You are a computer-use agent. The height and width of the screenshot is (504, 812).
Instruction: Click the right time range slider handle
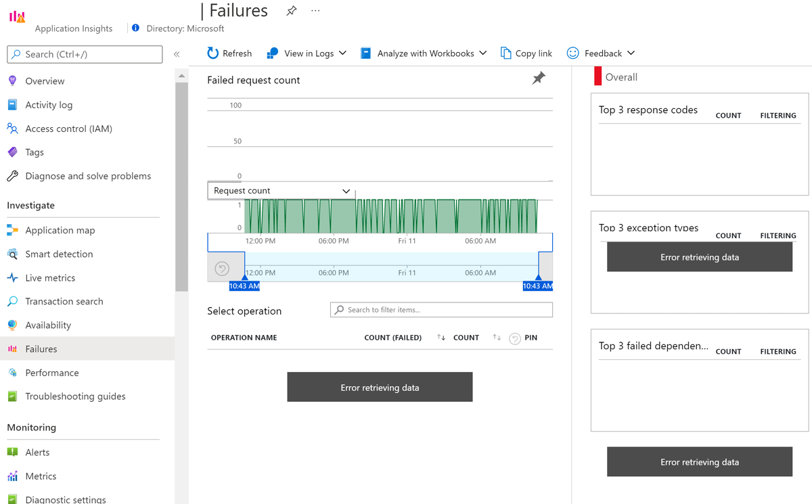[x=538, y=277]
